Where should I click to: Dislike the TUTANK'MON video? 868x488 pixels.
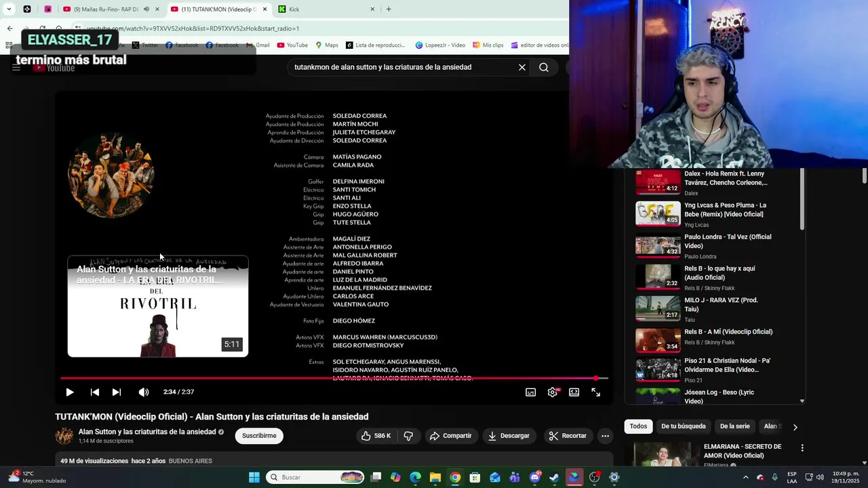click(x=408, y=436)
